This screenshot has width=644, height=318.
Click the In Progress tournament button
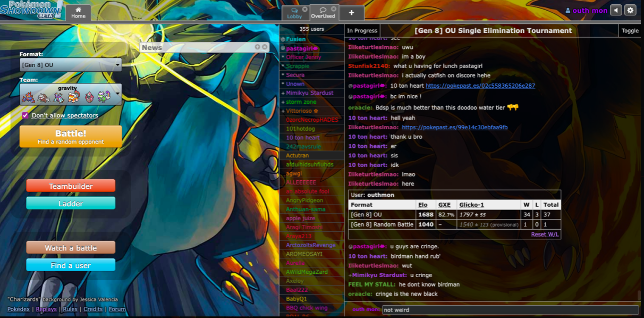click(x=362, y=31)
